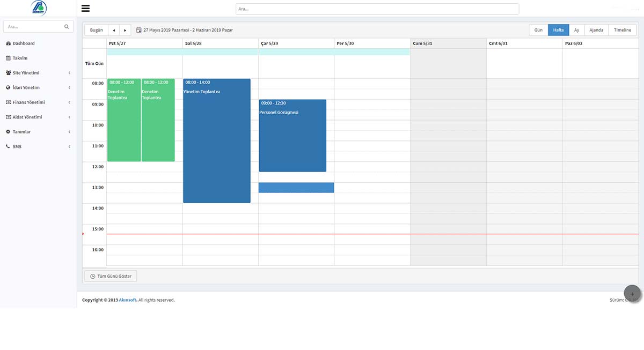Open the second Denetim Toplantısı event
Screen dimensions: 644x350
click(158, 120)
